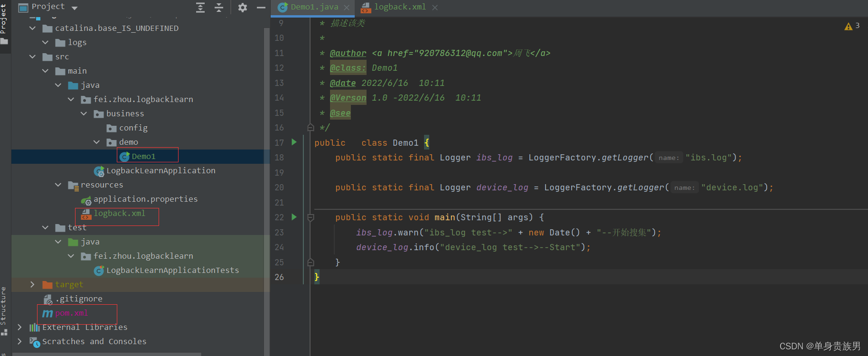868x356 pixels.
Task: Close the logback.xml tab
Action: click(x=435, y=8)
